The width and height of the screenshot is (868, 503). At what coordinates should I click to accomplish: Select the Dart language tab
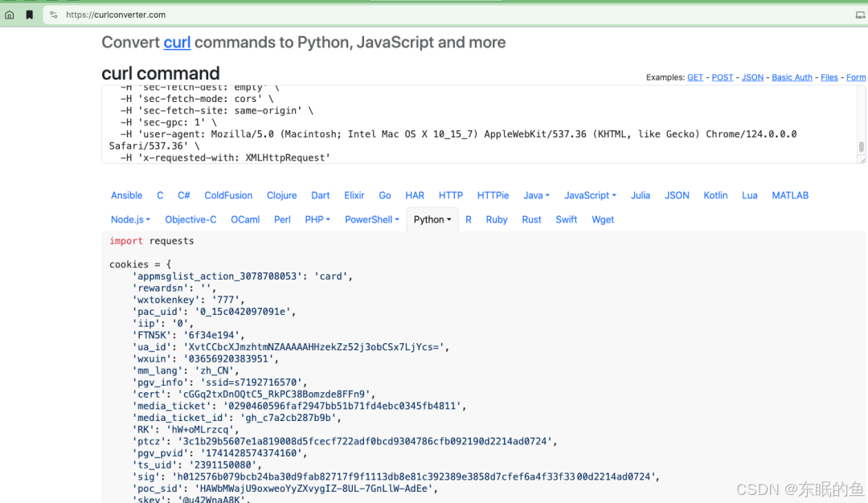[x=321, y=195]
